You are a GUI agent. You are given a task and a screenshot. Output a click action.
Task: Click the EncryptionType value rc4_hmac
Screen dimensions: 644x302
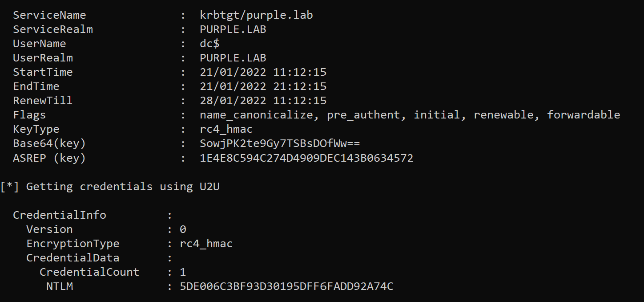[206, 244]
